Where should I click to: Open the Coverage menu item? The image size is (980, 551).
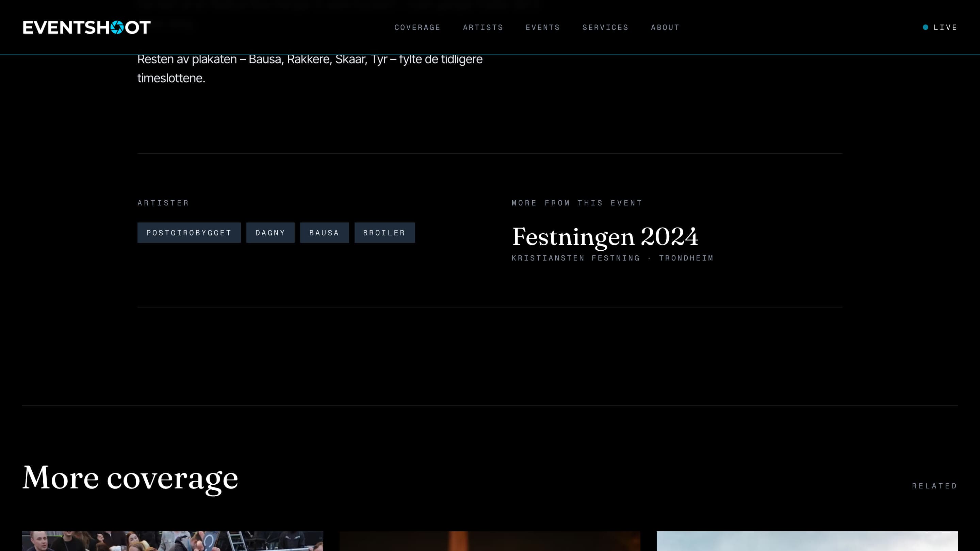(417, 27)
